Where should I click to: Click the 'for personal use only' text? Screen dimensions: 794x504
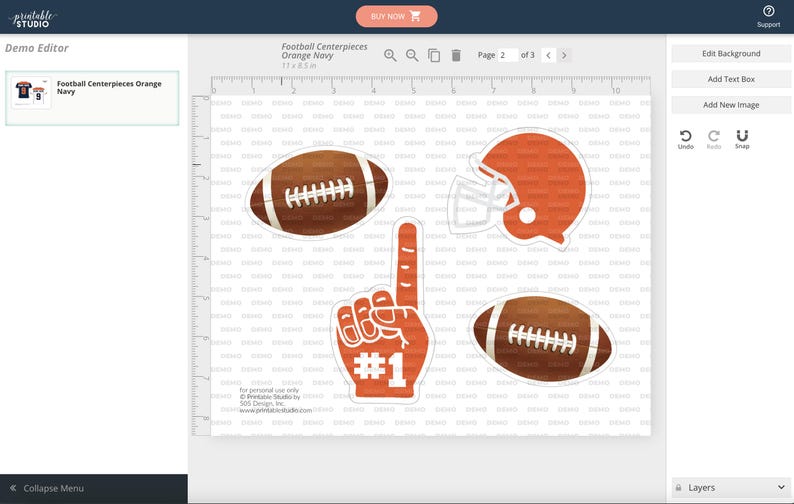point(269,391)
